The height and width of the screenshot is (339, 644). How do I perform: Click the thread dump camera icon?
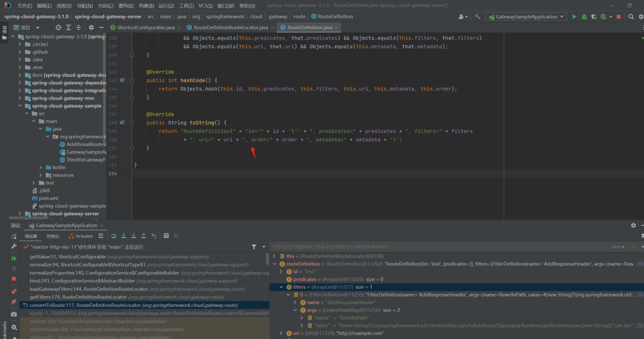coord(14,314)
